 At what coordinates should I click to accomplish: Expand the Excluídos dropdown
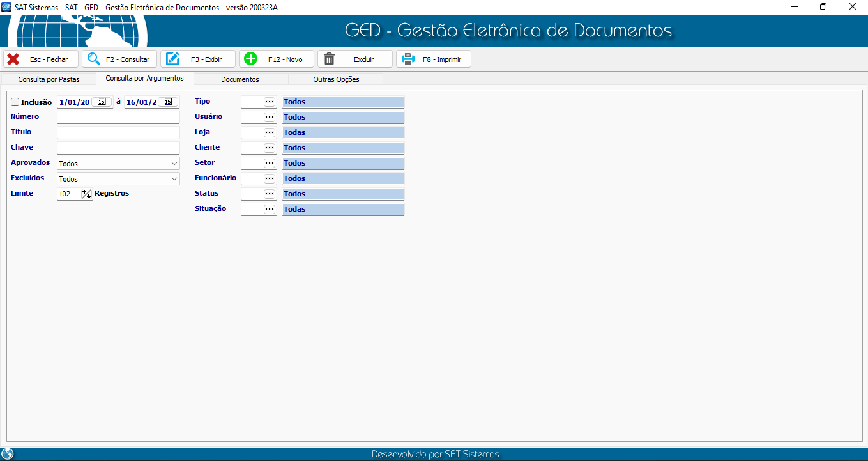(174, 179)
